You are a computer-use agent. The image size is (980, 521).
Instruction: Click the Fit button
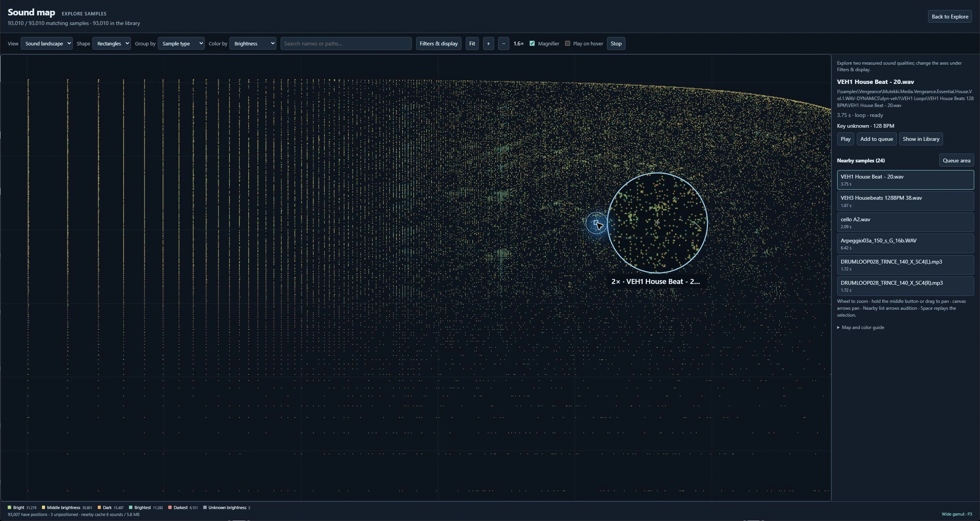[x=472, y=43]
